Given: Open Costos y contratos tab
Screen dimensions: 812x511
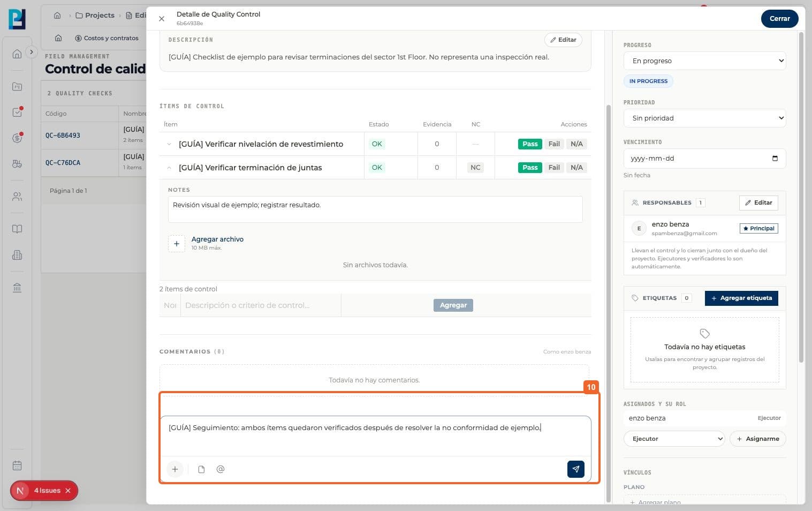Looking at the screenshot, I should click(x=107, y=39).
